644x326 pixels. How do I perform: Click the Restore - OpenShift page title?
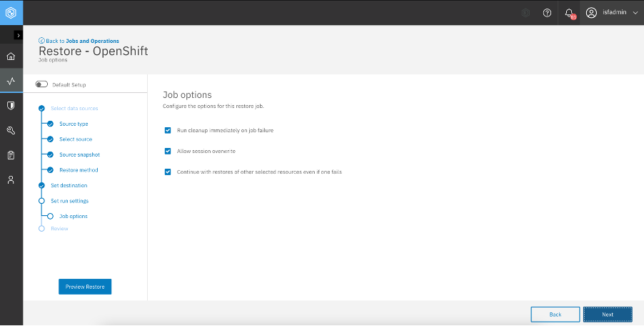(94, 51)
